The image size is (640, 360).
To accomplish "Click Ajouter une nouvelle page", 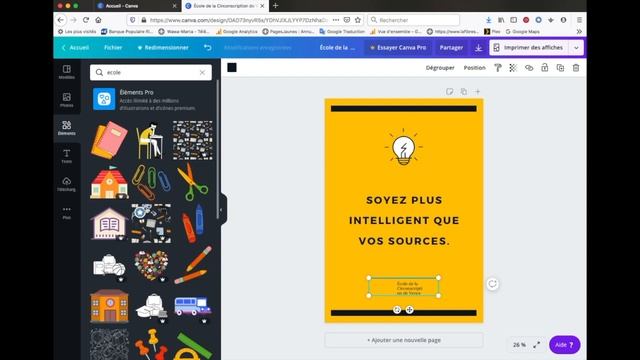I will tap(404, 340).
